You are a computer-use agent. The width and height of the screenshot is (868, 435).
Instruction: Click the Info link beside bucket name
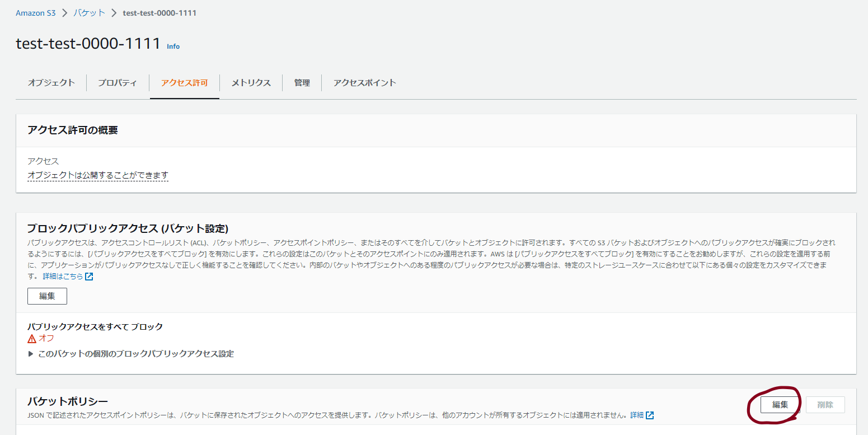(173, 46)
